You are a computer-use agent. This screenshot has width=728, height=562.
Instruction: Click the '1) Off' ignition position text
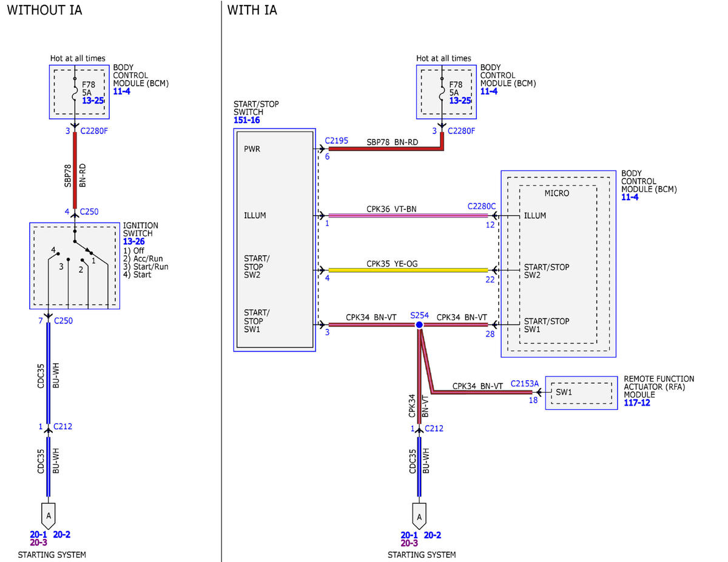click(x=133, y=250)
